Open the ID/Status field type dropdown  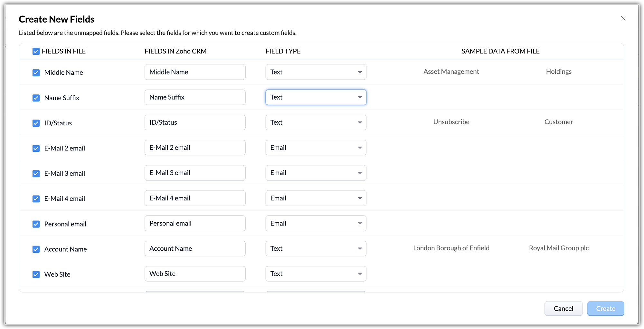(316, 122)
